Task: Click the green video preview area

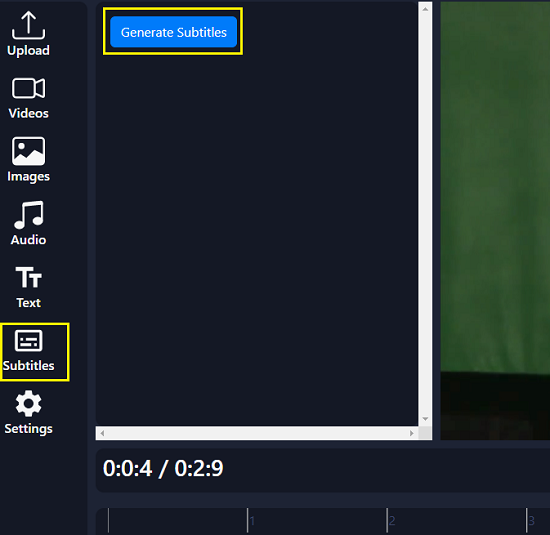Action: coord(495,221)
